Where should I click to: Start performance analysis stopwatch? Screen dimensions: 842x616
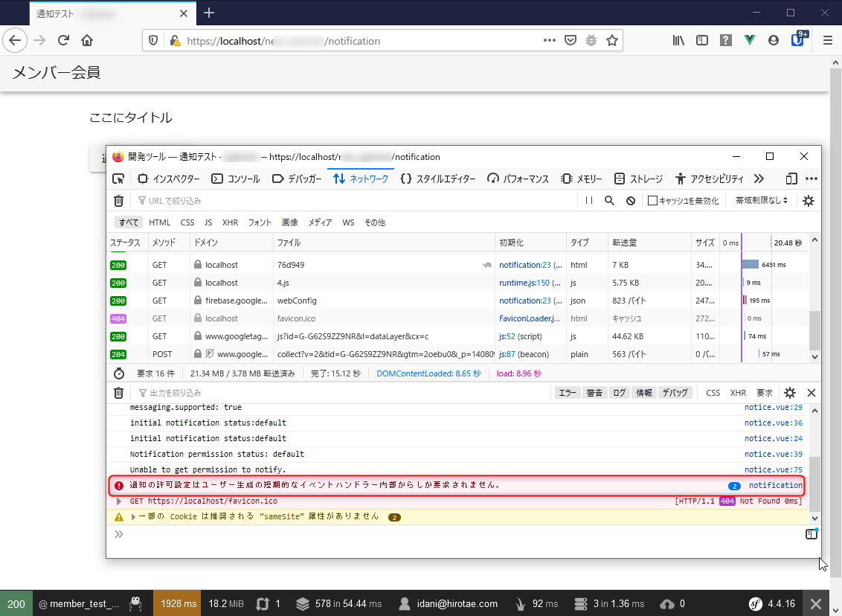(x=119, y=373)
